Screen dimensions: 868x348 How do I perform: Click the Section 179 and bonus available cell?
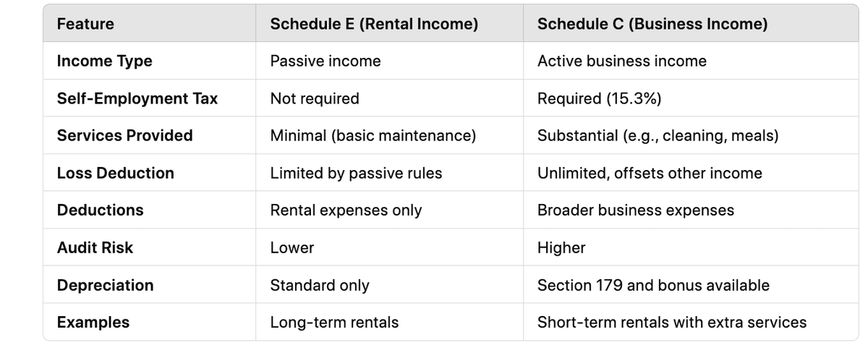[653, 285]
